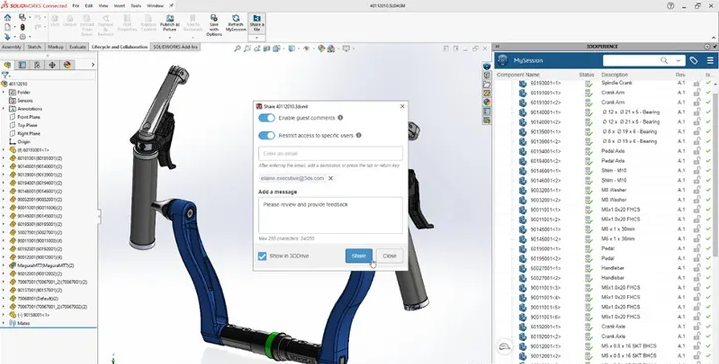Click the Share button in the dialog
Image resolution: width=719 pixels, height=364 pixels.
point(359,256)
